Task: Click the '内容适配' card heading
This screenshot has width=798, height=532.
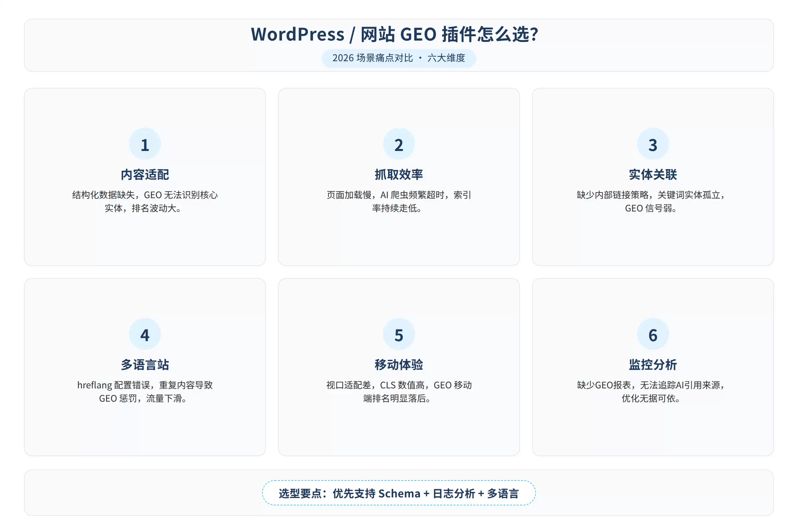Action: tap(145, 174)
